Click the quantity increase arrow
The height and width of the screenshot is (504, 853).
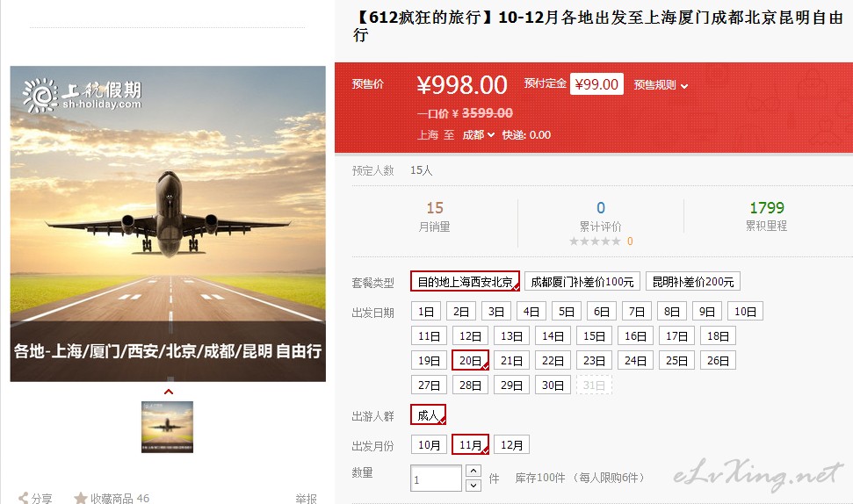[473, 471]
